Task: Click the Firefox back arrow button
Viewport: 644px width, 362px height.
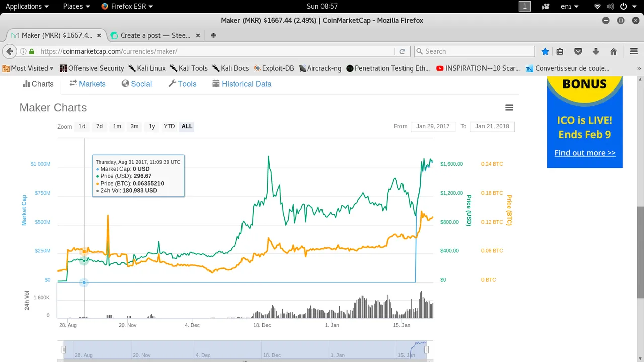Action: point(10,51)
